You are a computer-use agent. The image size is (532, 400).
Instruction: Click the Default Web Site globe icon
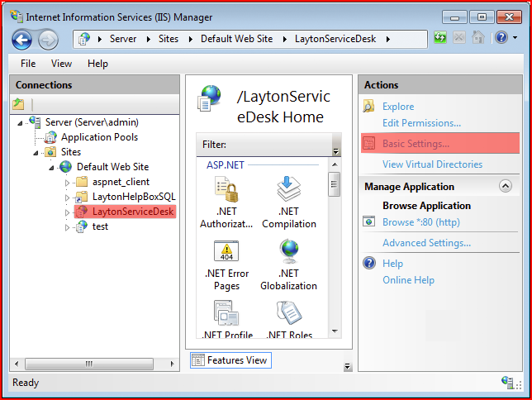[66, 167]
